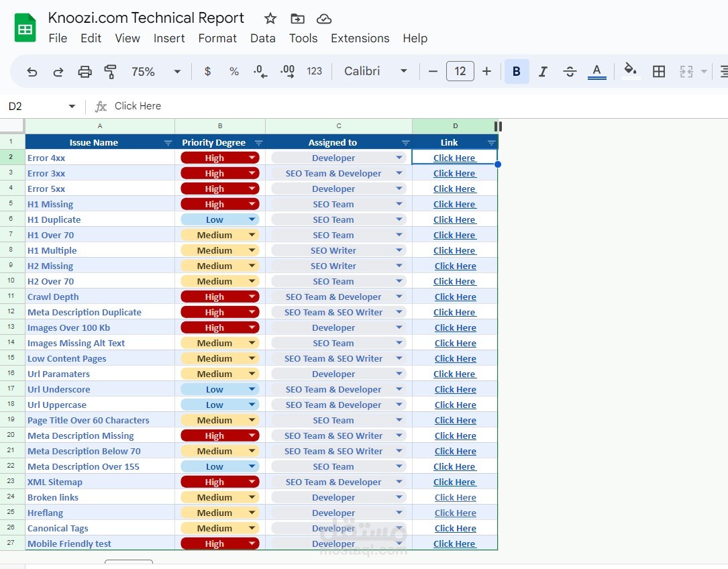Select the Meta Description Duplicate cell
Image resolution: width=728 pixels, height=569 pixels.
100,312
